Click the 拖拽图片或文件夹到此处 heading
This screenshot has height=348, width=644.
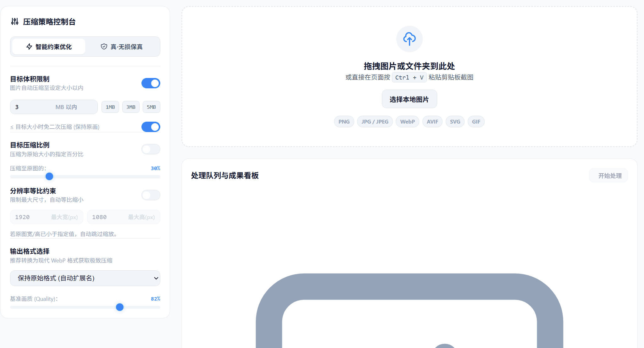pyautogui.click(x=409, y=66)
